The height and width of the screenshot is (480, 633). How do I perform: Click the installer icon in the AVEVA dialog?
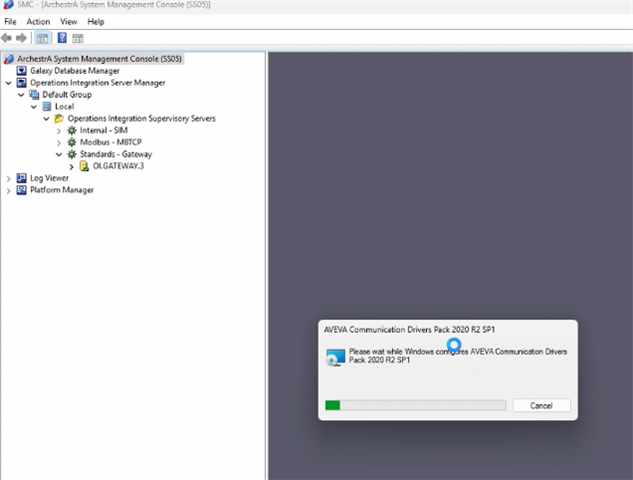pyautogui.click(x=336, y=357)
